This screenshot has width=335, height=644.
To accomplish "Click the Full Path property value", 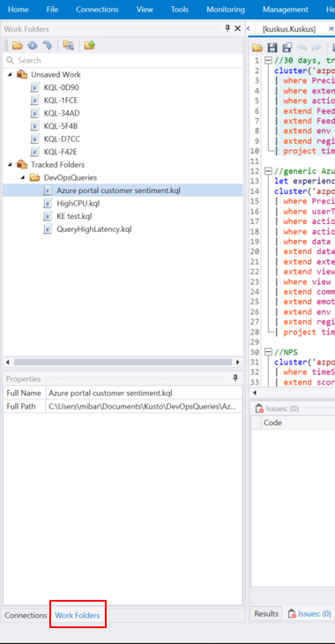I will tap(144, 406).
